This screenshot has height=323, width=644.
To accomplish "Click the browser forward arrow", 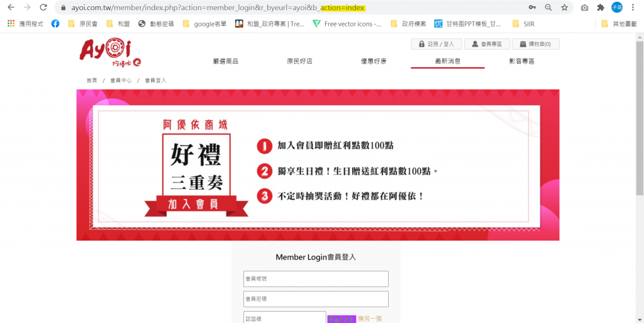I will [27, 8].
